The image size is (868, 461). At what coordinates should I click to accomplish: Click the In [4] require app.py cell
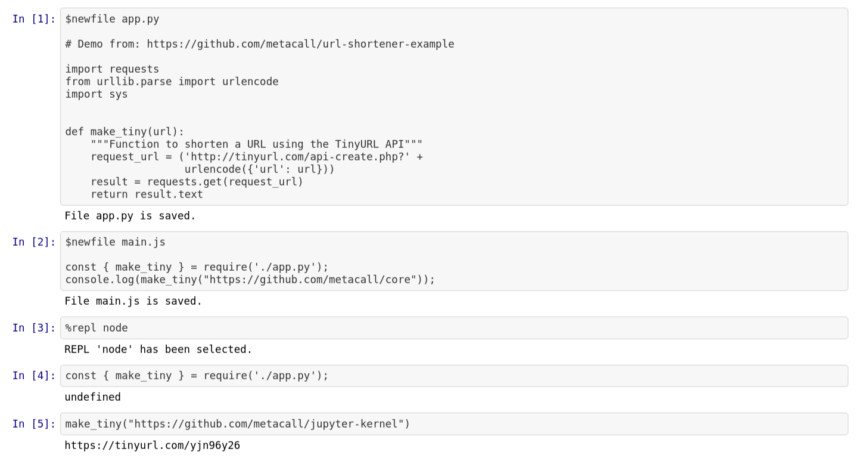pos(454,376)
